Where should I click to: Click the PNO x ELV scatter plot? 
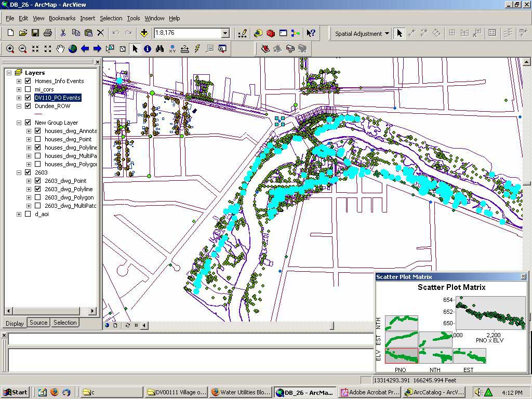coord(490,313)
